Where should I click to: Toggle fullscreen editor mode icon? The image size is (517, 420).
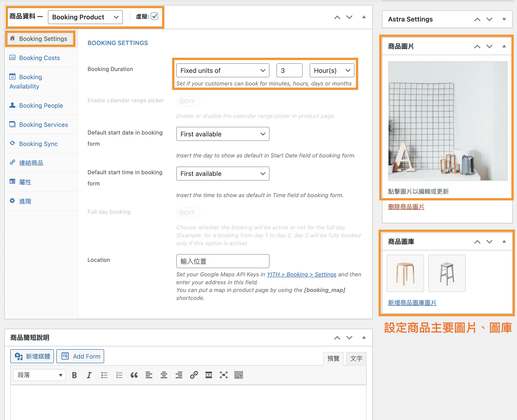pyautogui.click(x=223, y=375)
